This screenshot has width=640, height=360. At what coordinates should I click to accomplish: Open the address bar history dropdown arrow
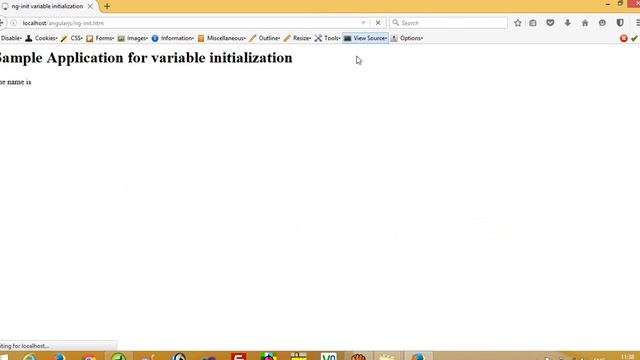363,23
